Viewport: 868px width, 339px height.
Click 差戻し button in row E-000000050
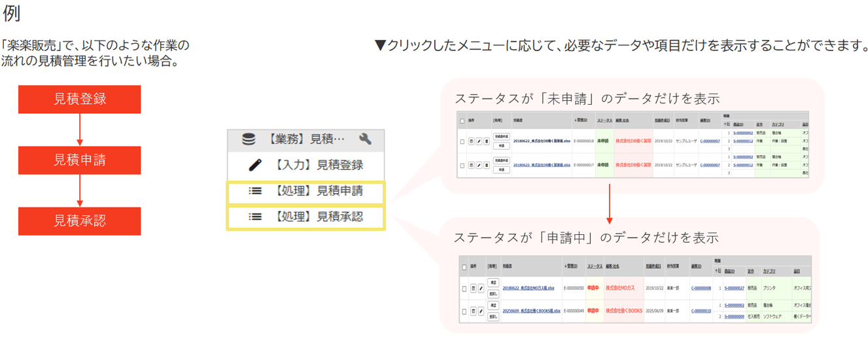(493, 294)
